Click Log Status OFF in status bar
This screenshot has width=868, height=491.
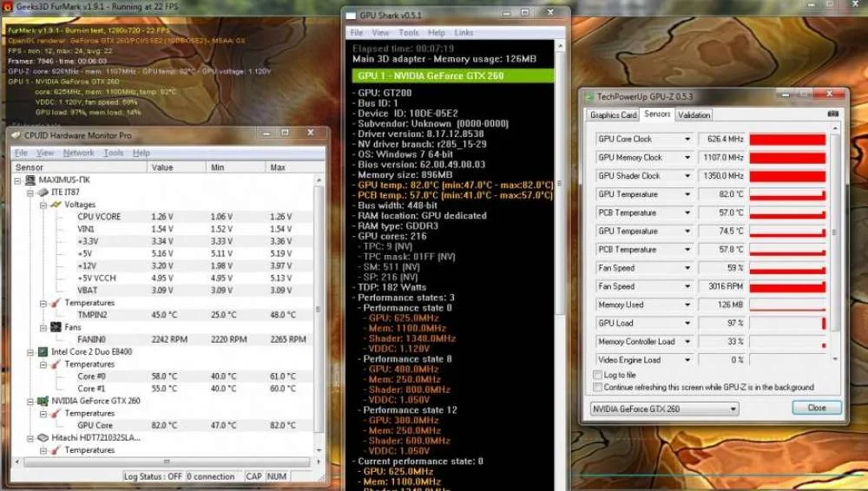click(153, 476)
